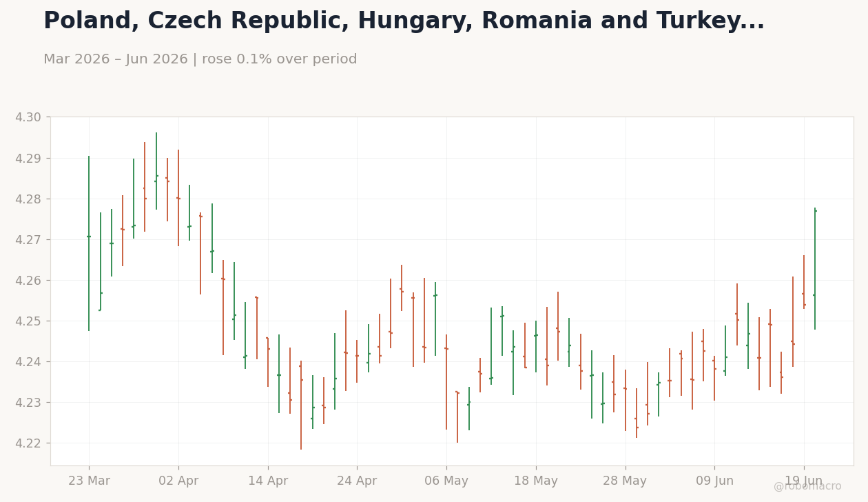Select the 02 Apr x-axis date label
The image size is (868, 502).
tap(178, 481)
